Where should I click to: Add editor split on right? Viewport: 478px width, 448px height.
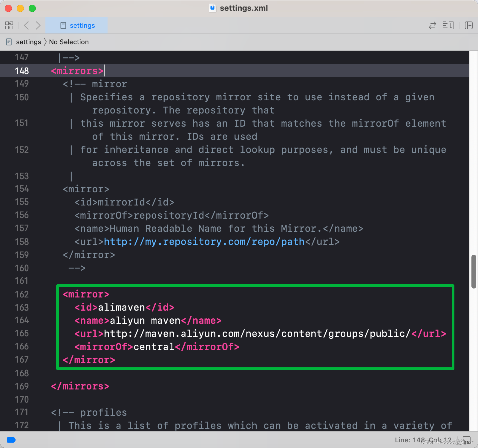tap(469, 25)
